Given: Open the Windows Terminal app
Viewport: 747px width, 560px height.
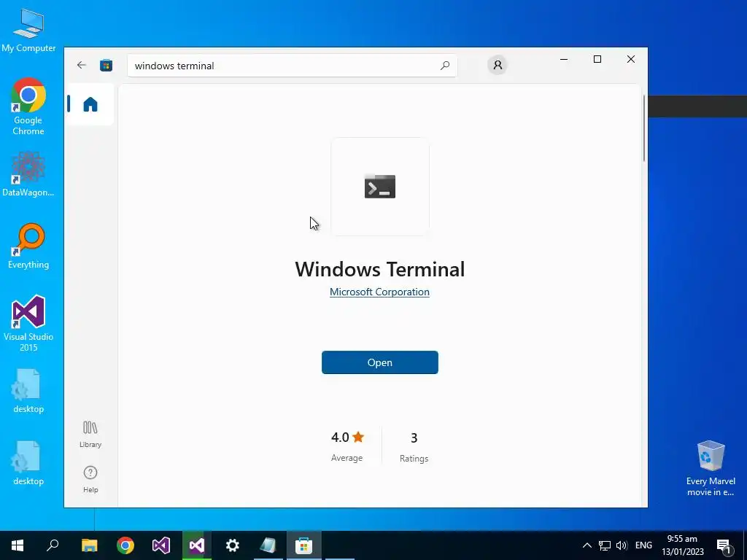Looking at the screenshot, I should coord(379,362).
